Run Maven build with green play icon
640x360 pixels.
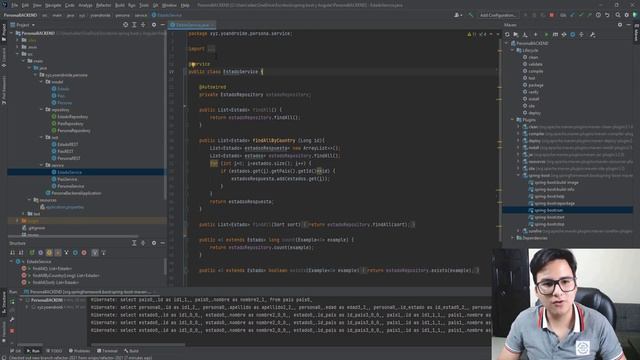[x=546, y=35]
